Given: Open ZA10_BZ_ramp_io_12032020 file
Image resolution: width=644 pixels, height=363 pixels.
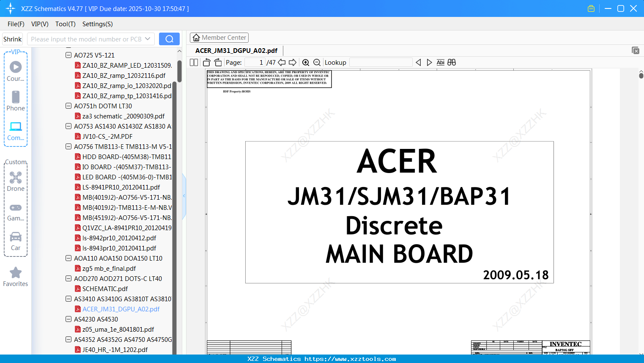Looking at the screenshot, I should coord(127,85).
